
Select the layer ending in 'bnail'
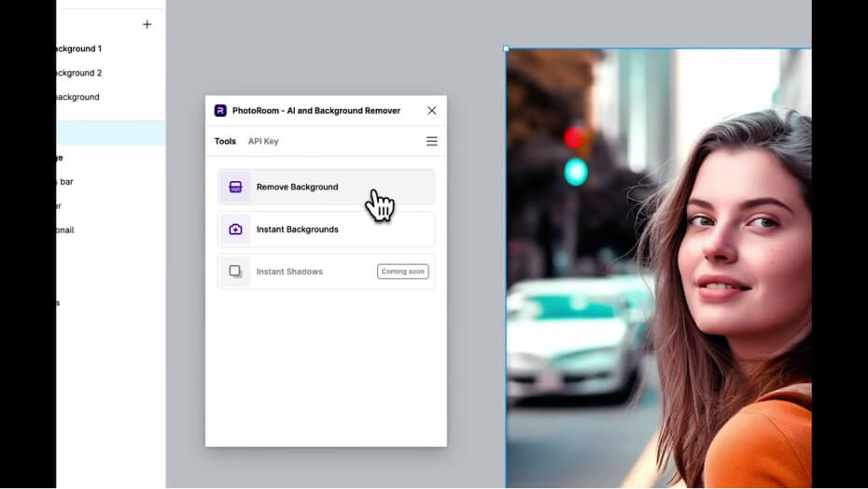[65, 230]
